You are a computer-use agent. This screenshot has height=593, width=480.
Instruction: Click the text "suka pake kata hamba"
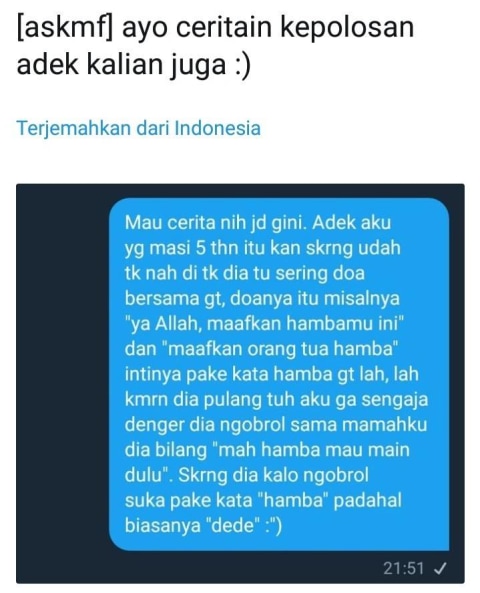(x=226, y=500)
